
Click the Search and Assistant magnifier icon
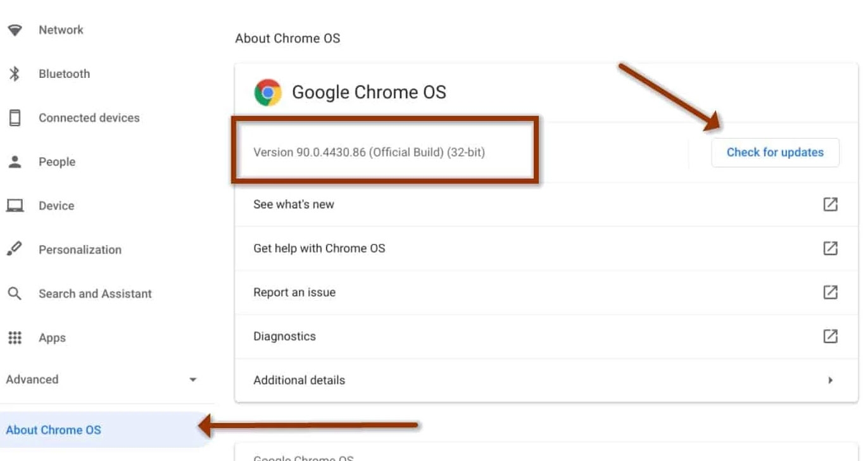tap(15, 294)
